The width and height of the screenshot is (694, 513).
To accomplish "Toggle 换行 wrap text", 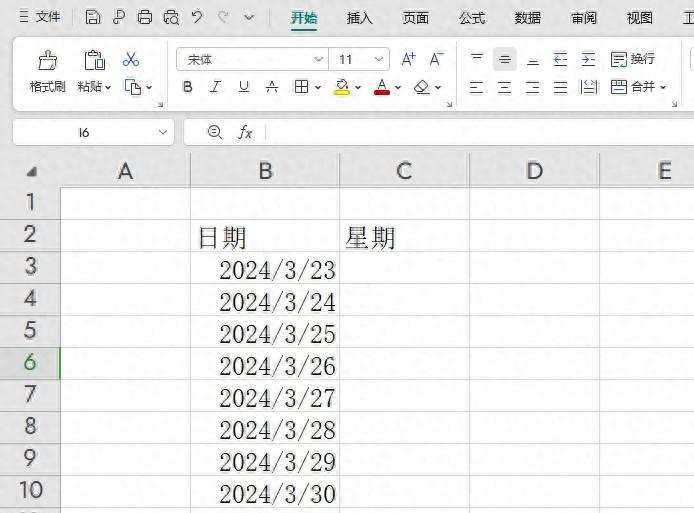I will [632, 59].
